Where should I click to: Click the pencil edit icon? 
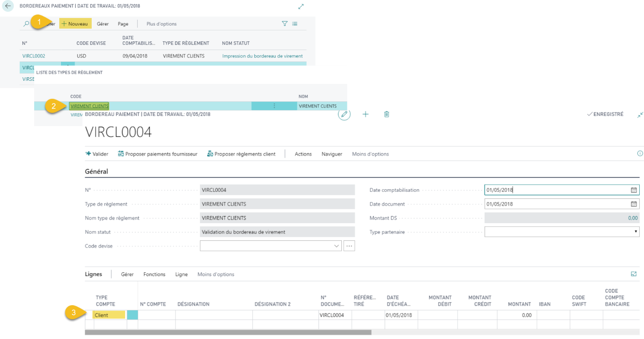pos(344,114)
